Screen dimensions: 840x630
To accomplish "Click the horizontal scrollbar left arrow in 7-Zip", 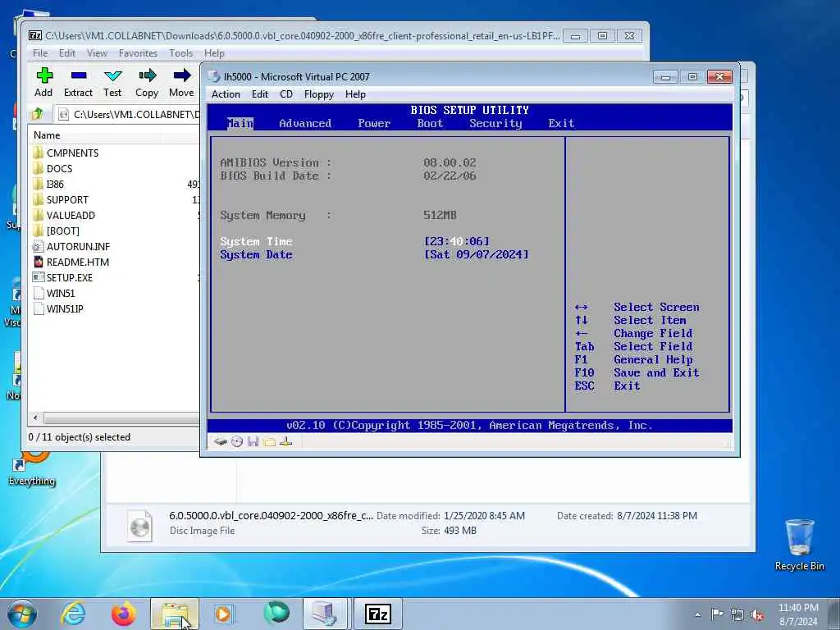I will coord(35,418).
